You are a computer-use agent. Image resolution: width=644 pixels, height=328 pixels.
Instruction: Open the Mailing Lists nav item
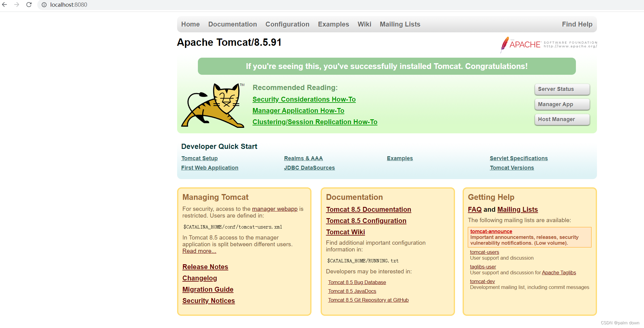tap(400, 24)
